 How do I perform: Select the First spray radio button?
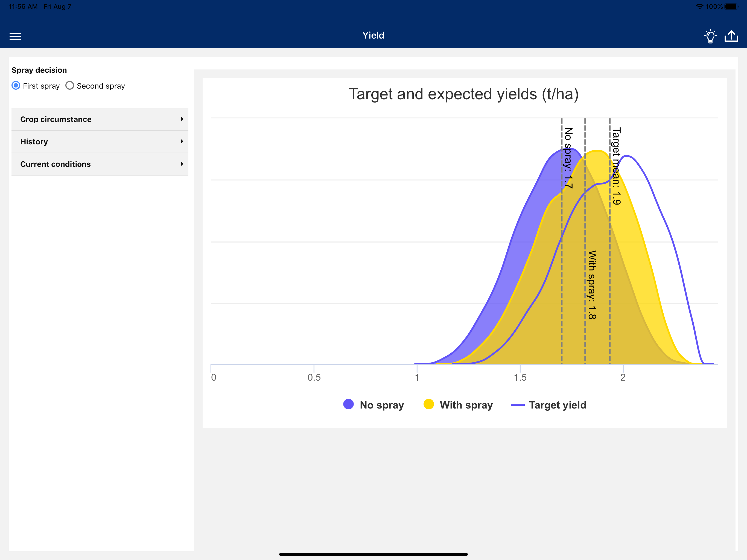click(16, 86)
